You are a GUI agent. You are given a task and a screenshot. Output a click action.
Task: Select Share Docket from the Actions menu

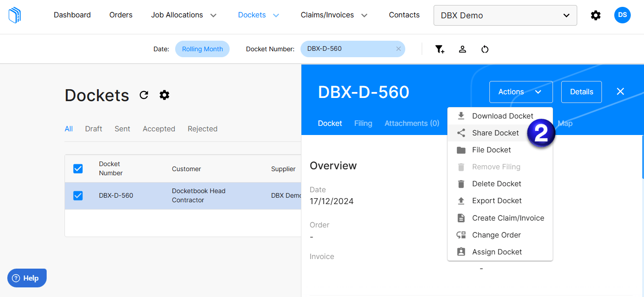pos(495,133)
